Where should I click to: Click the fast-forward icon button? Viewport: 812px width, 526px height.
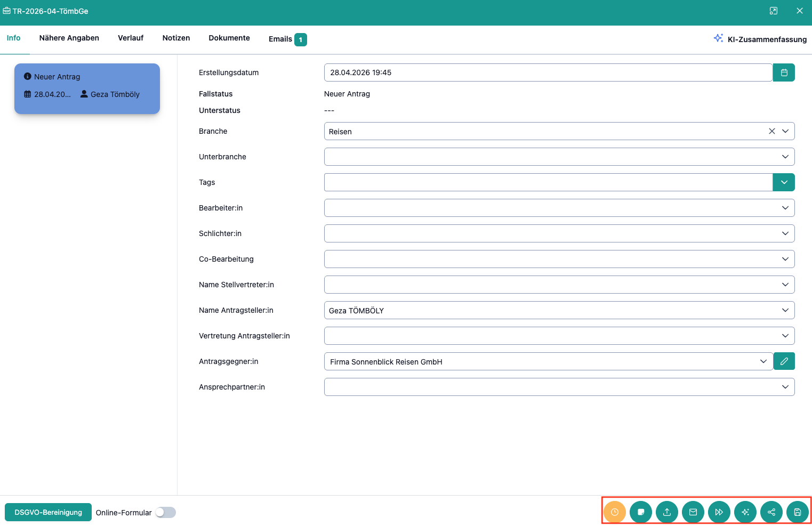click(x=719, y=512)
